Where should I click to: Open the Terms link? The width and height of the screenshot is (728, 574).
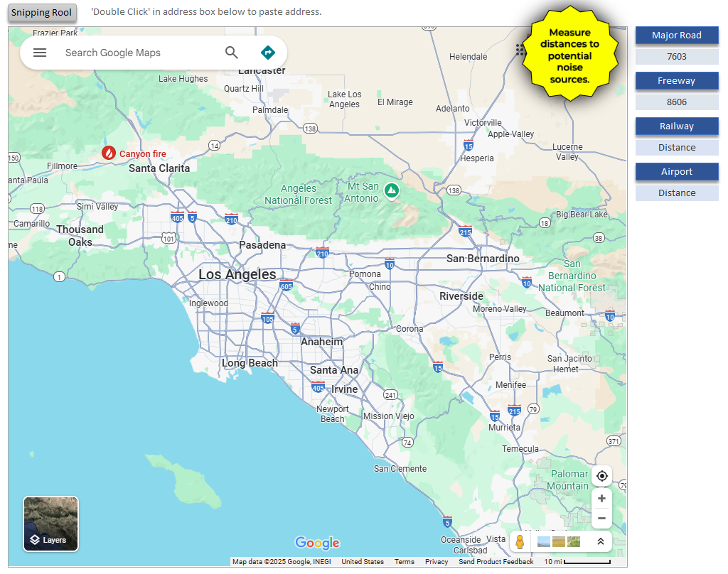click(x=404, y=561)
